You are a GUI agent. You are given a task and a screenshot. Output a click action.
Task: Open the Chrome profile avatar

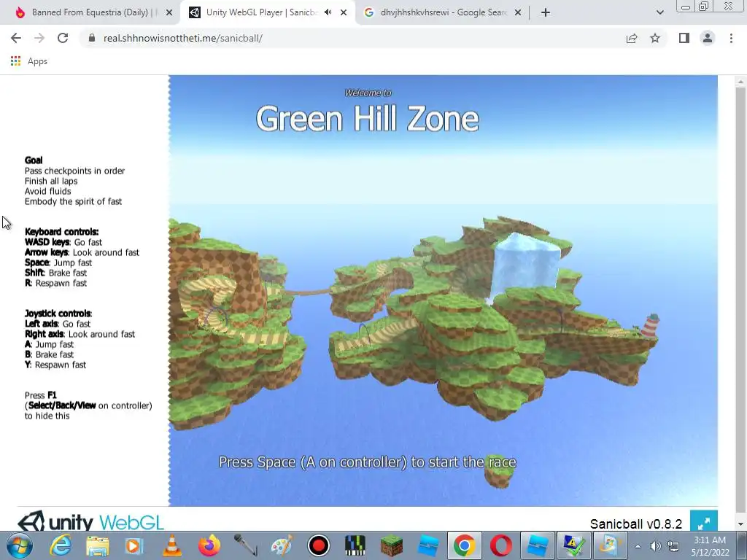[x=708, y=38]
